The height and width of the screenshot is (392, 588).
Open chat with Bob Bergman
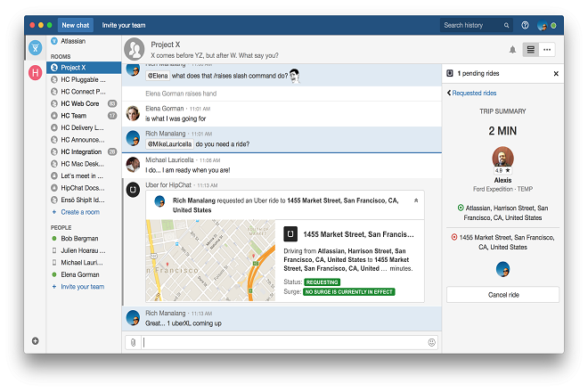point(84,239)
